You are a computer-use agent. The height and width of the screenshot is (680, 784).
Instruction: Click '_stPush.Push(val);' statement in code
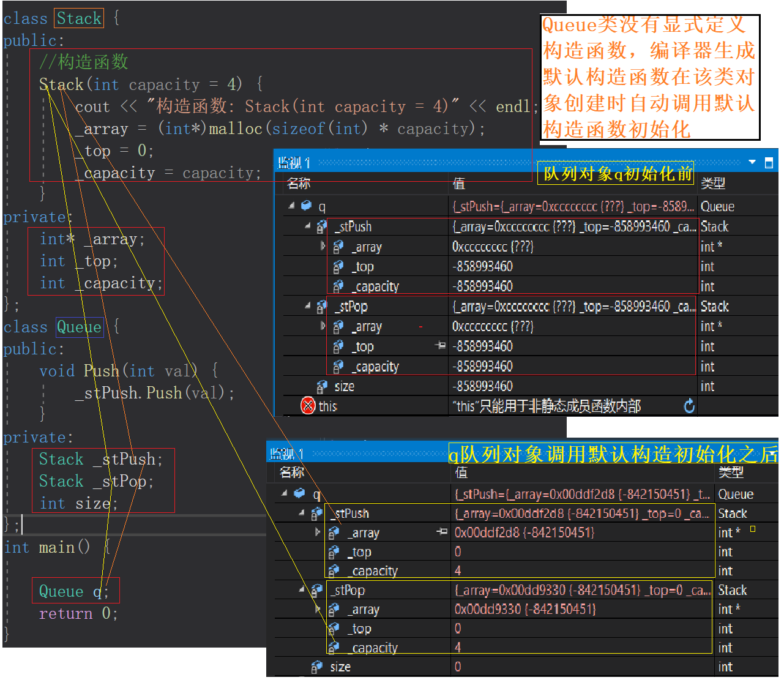click(155, 392)
